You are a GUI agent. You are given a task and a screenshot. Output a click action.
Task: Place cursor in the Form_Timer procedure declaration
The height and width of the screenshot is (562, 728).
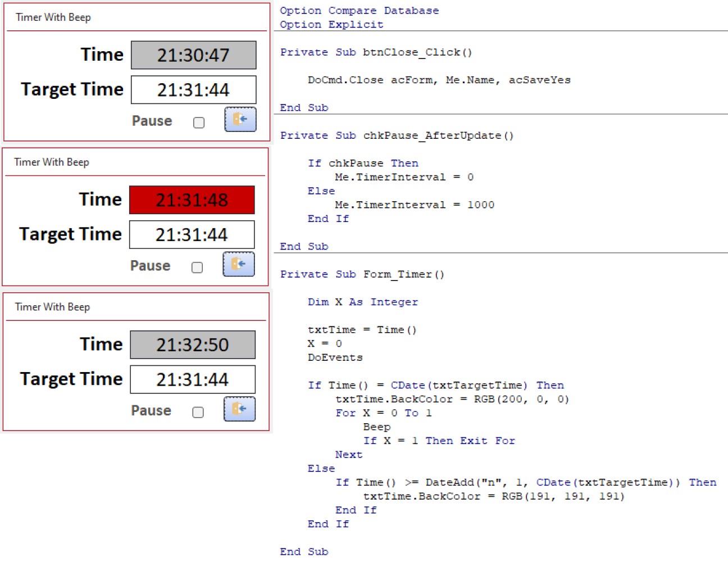(362, 274)
